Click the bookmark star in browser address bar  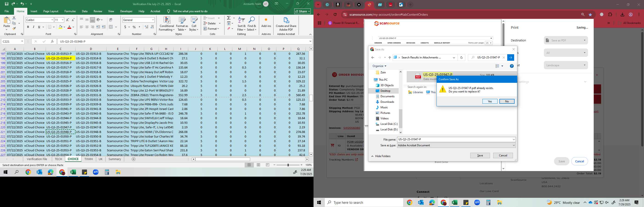(591, 14)
